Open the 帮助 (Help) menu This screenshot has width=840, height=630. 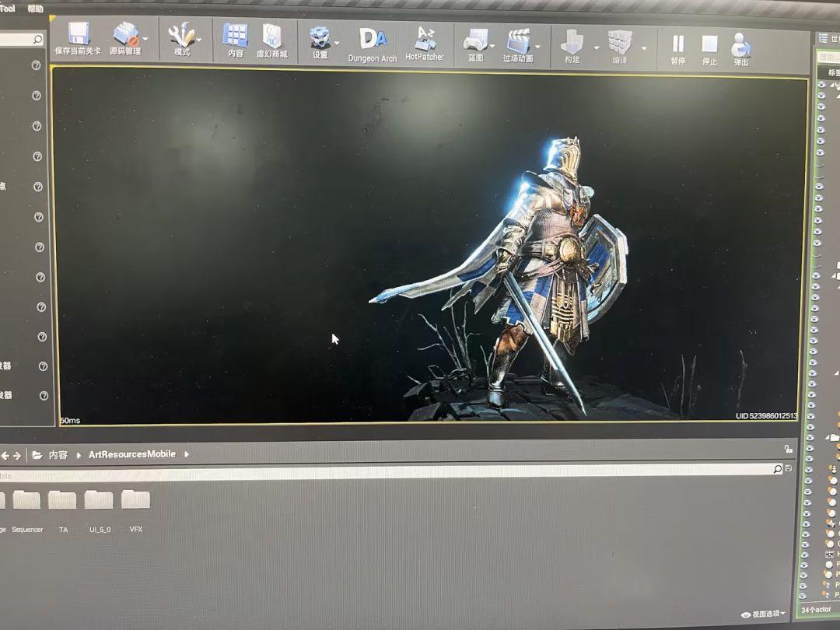(x=35, y=9)
